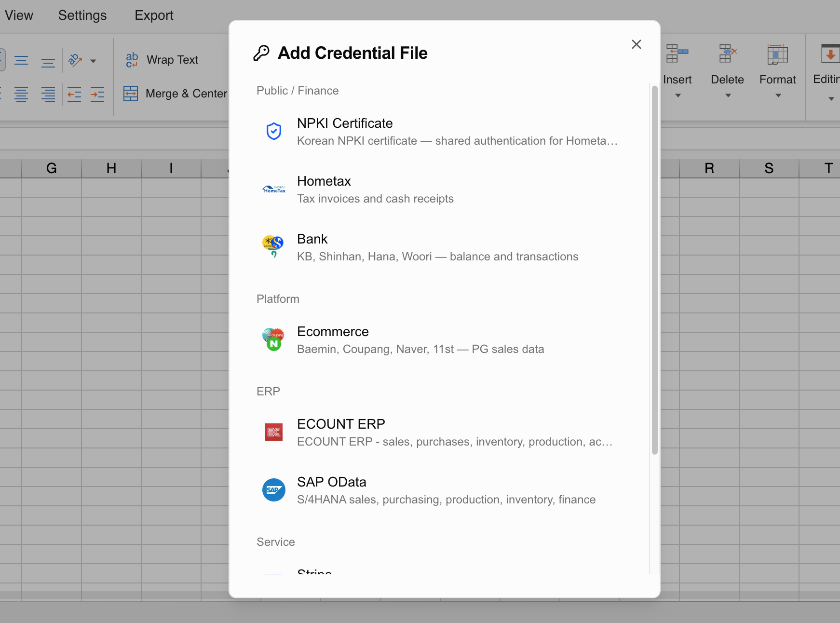
Task: Click the Insert label in ribbon
Action: [677, 80]
